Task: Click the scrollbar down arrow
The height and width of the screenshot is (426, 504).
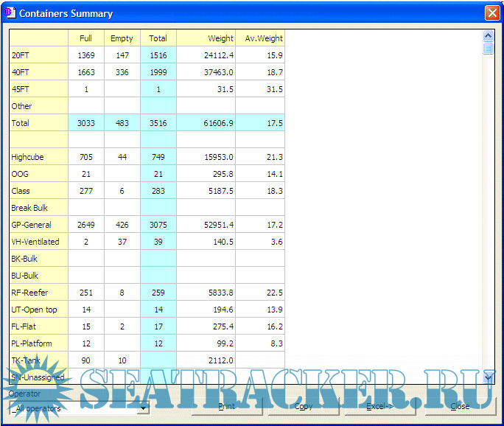Action: [x=487, y=377]
